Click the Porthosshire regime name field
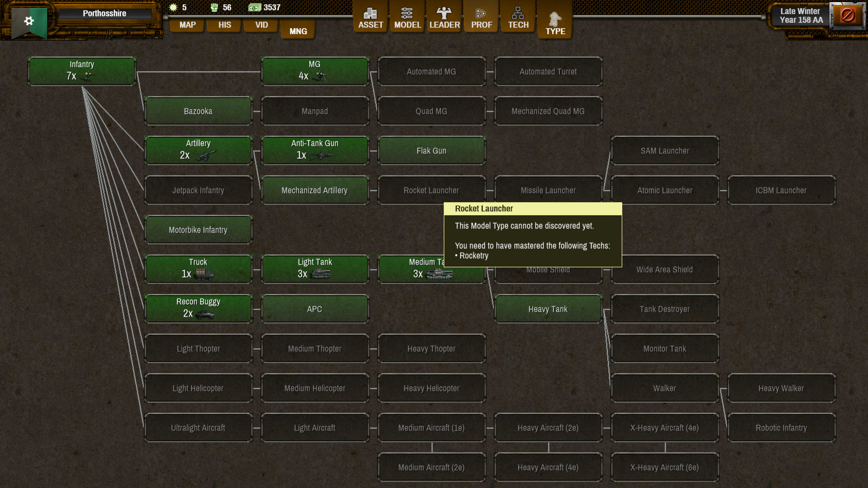This screenshot has height=488, width=868. point(105,14)
